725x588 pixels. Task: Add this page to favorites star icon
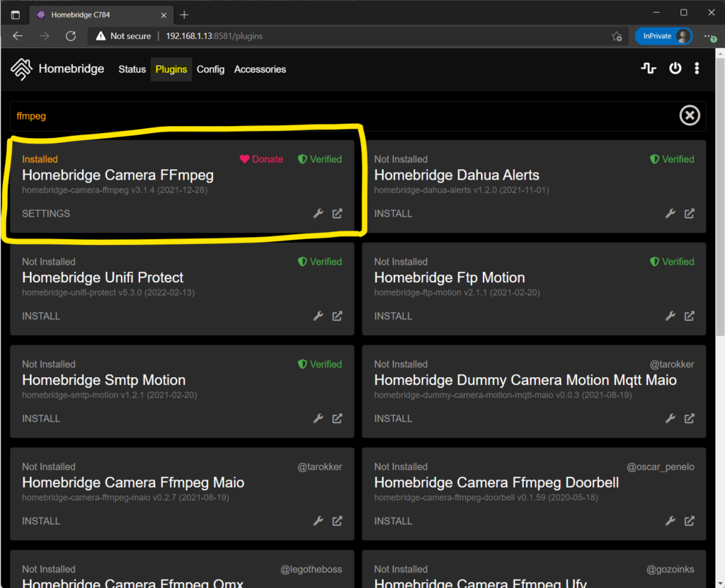617,36
